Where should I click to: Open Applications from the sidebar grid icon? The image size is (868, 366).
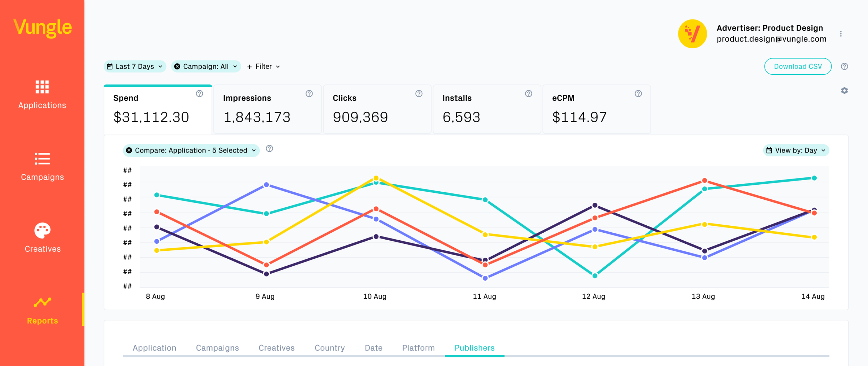(42, 87)
